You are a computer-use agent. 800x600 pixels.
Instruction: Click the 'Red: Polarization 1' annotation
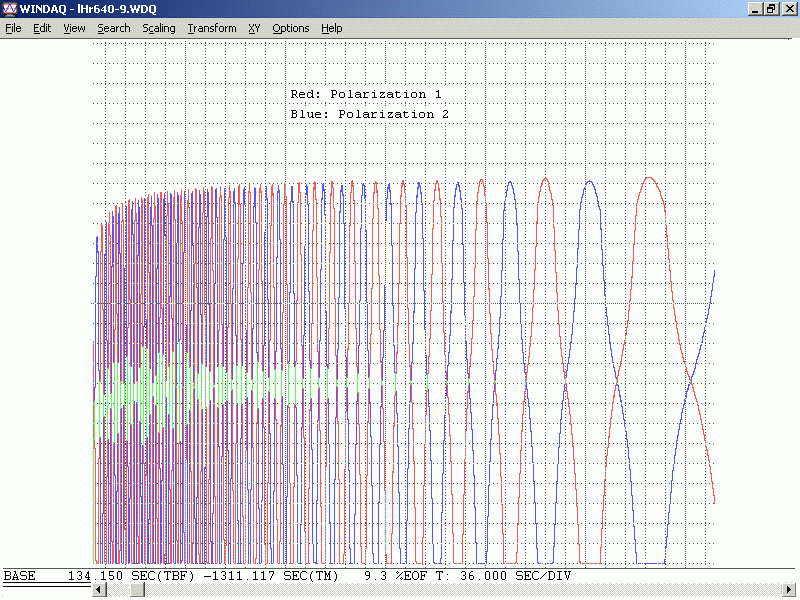pos(366,94)
